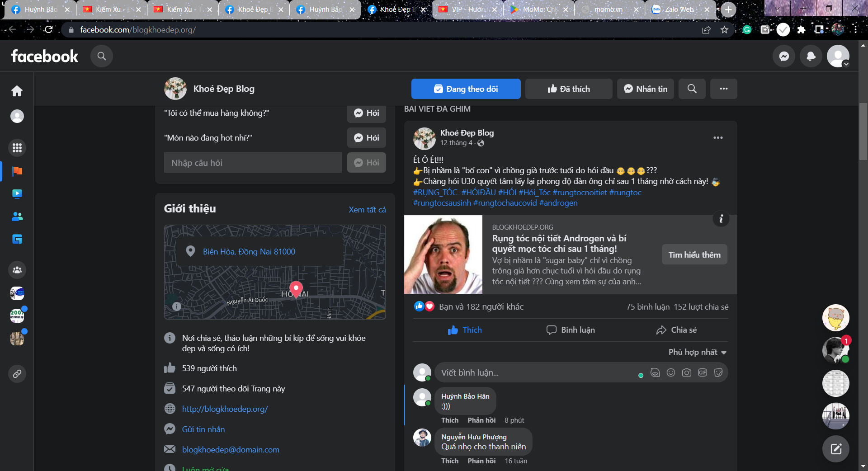Open the menu grid icon in sidebar
The width and height of the screenshot is (868, 471).
[17, 148]
